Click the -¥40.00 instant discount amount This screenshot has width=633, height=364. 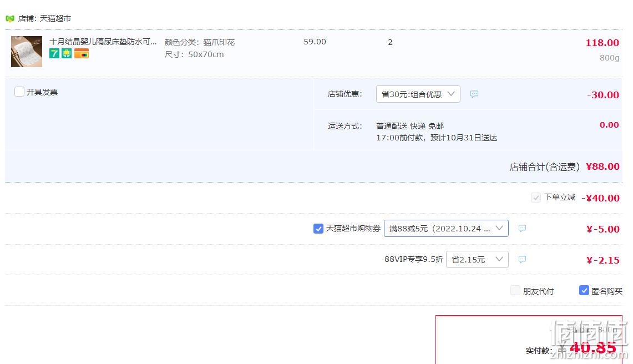600,198
